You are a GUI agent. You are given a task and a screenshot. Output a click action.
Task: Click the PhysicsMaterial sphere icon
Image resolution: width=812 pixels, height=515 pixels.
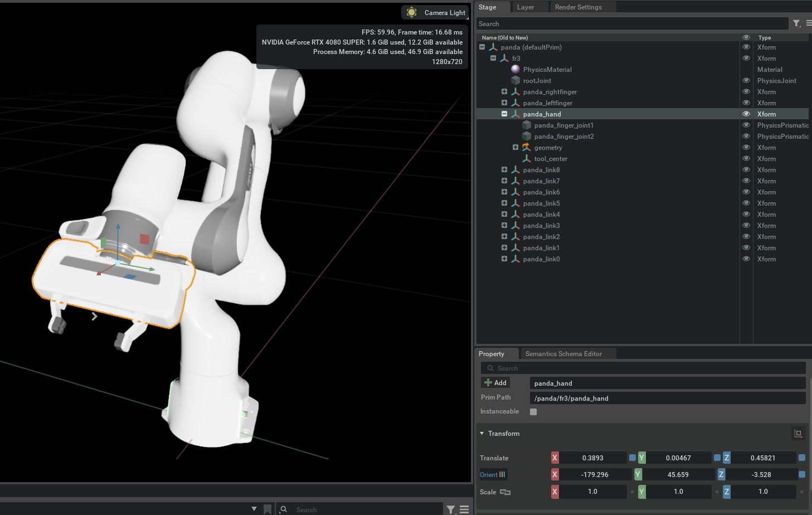(x=516, y=69)
